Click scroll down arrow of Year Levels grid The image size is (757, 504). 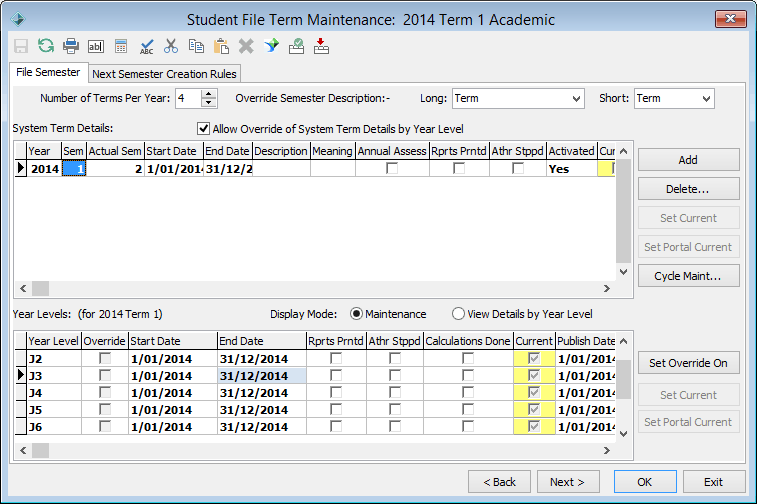click(623, 434)
